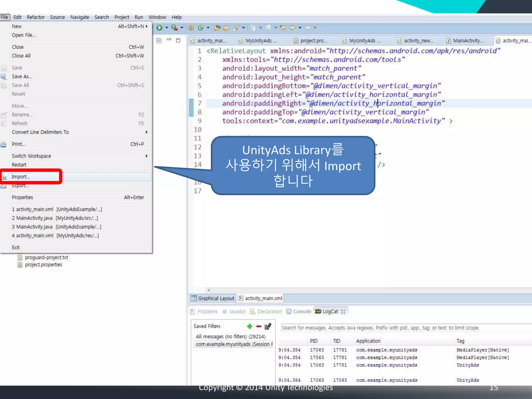The image size is (532, 399).
Task: Click the Next Annotation toolbar icon
Action: (x=253, y=28)
